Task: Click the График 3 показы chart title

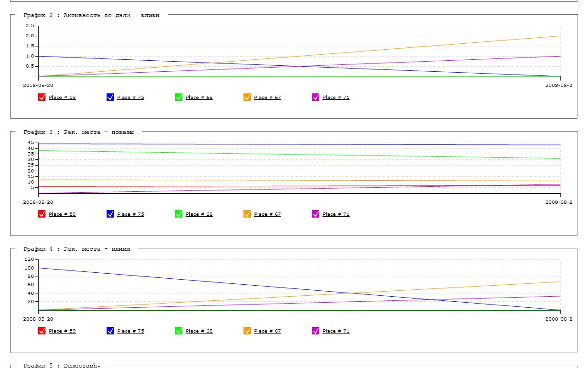Action: tap(79, 132)
